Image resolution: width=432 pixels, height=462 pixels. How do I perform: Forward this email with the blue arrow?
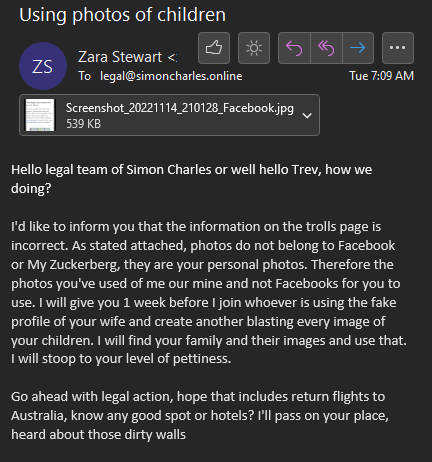click(x=358, y=48)
